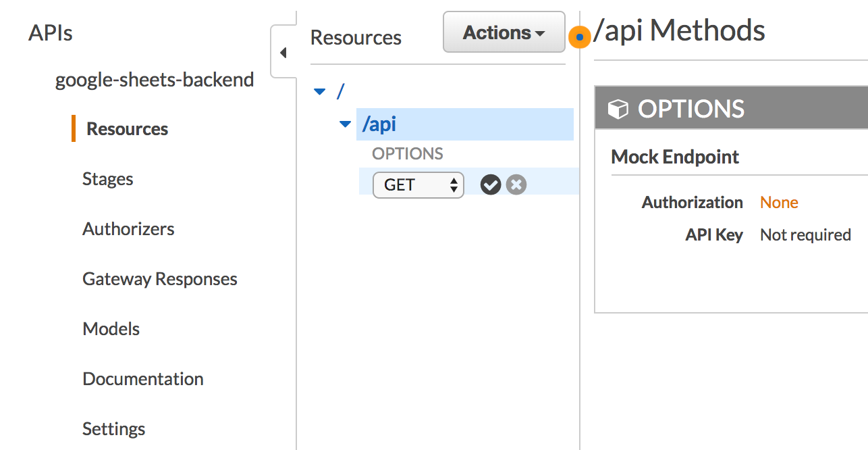Collapse the root / resource tree
This screenshot has width=868, height=450.
pos(320,91)
